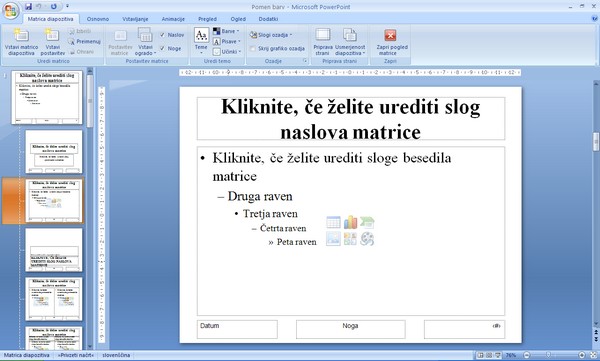
Task: Open the Učinki effects dropdown
Action: pos(227,52)
